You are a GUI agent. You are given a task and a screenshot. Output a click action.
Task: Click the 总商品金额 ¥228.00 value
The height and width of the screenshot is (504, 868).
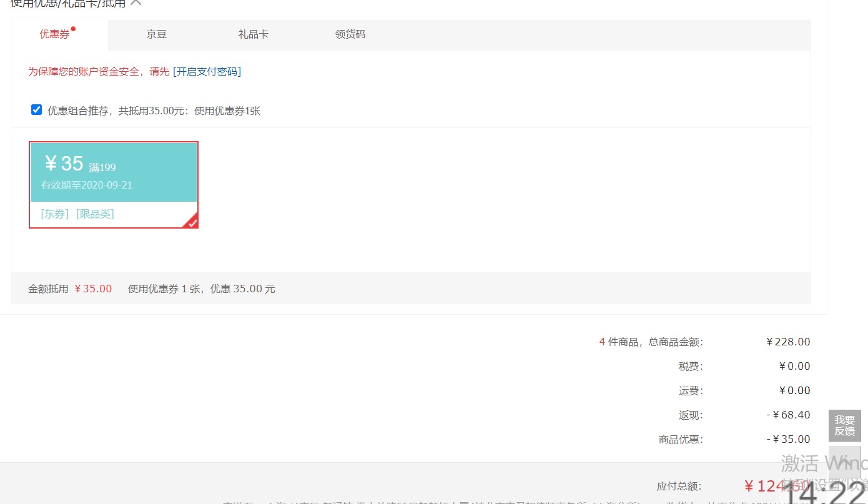[788, 342]
